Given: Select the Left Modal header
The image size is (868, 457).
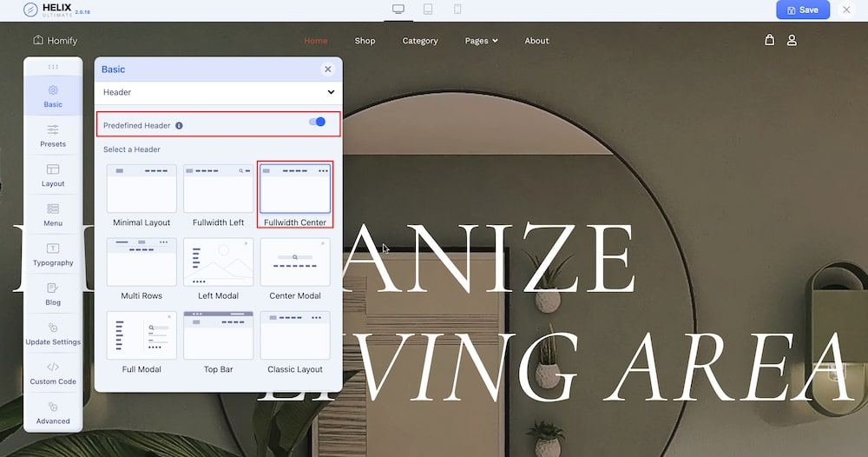Looking at the screenshot, I should 218,269.
